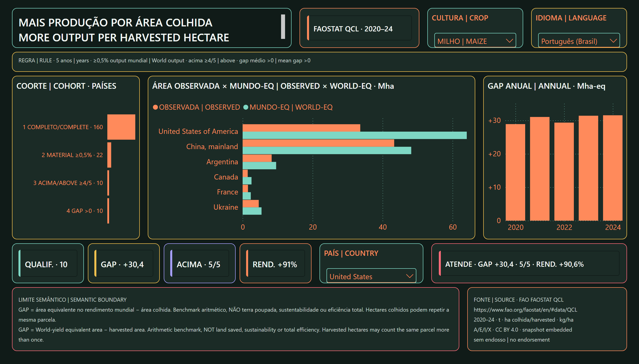639x364 pixels.
Task: Select the 2020 annual gap column
Action: pyautogui.click(x=515, y=173)
